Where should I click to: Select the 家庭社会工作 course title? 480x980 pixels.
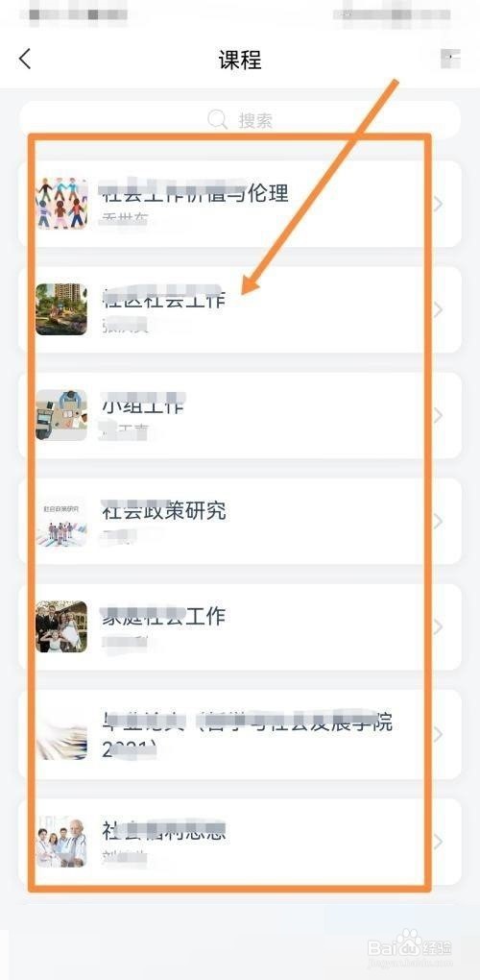(x=163, y=616)
